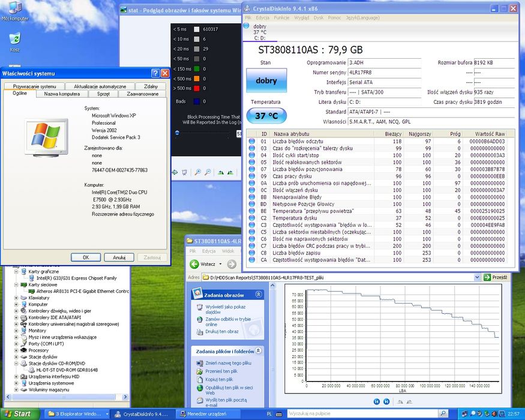Click the Kopiuj ten plik copy icon

pyautogui.click(x=200, y=379)
